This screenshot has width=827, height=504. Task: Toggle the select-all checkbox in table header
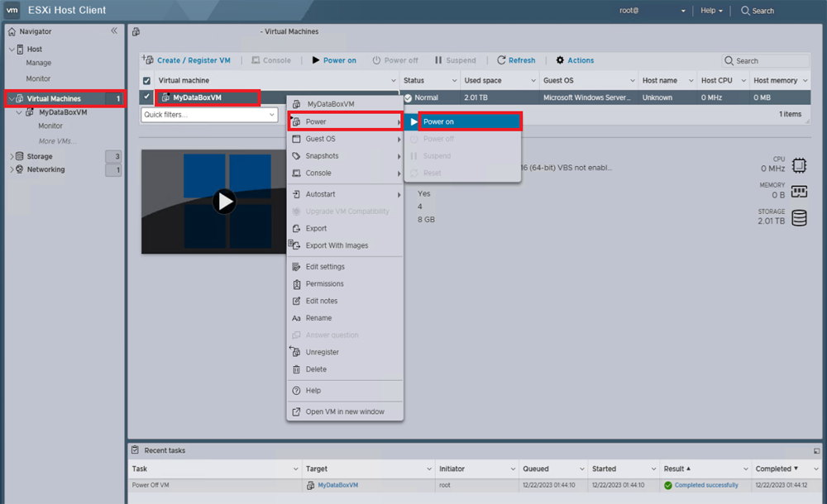(x=146, y=81)
